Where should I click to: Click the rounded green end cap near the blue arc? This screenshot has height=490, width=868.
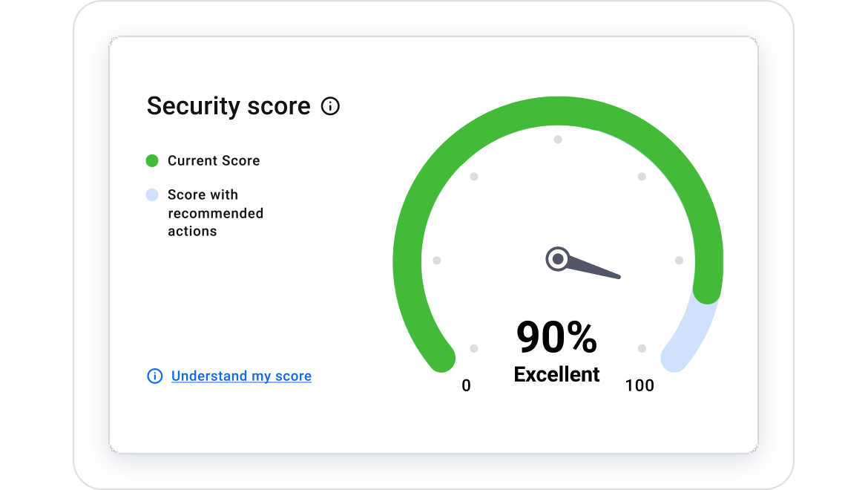tap(707, 290)
